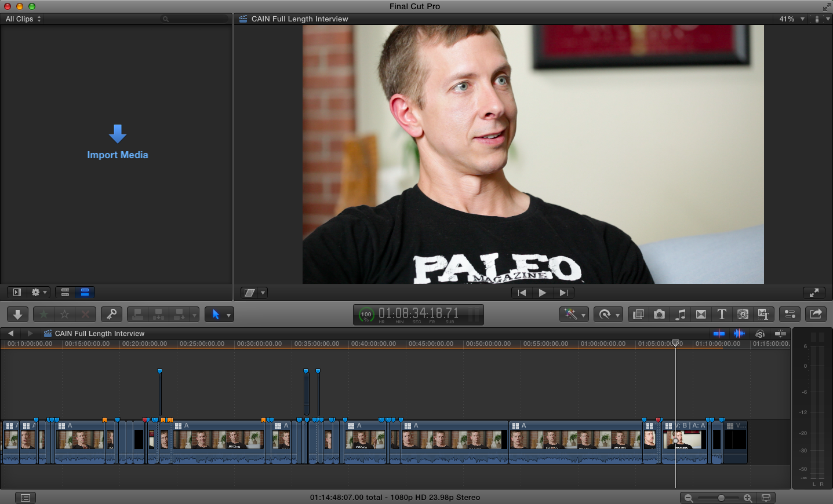Switch browser to list view

pos(85,293)
